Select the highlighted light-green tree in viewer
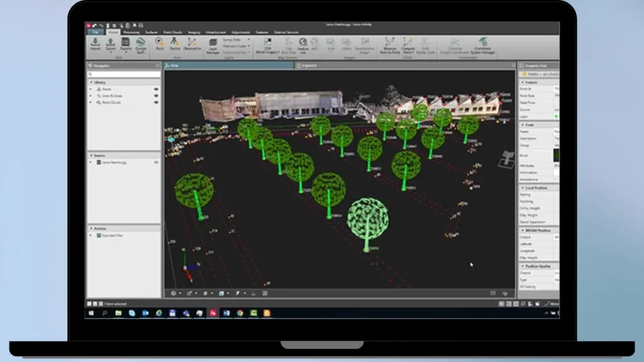Viewport: 644px width, 362px height. coord(367,224)
